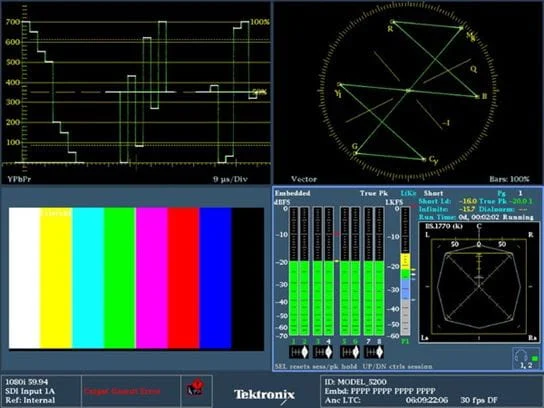Click the Run Time readout 00:02:02
544x408 pixels.
pos(479,217)
